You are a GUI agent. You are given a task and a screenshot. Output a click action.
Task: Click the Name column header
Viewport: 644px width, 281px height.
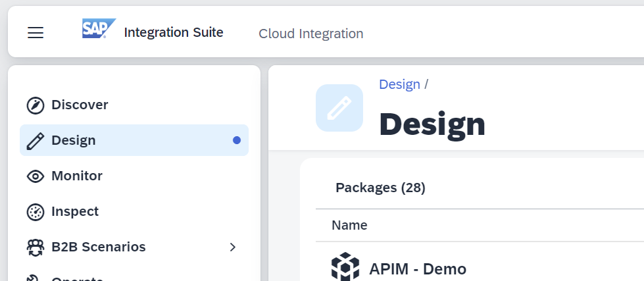pyautogui.click(x=349, y=225)
